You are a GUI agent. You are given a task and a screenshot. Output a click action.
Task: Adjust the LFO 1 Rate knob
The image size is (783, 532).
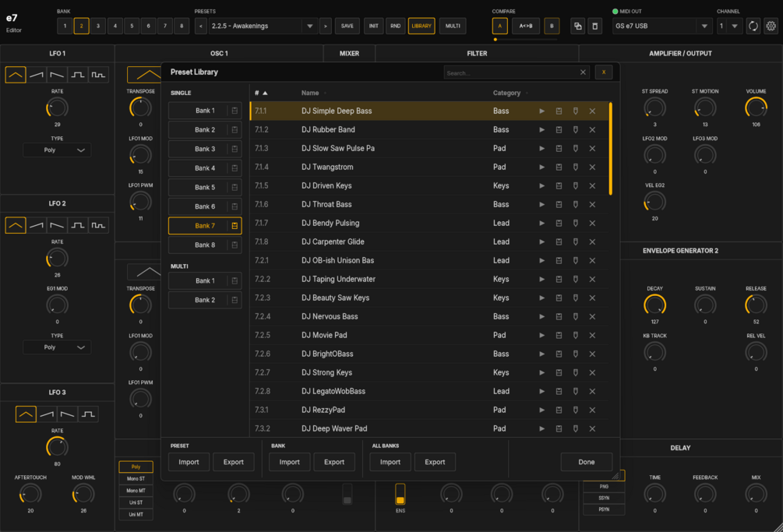tap(57, 107)
